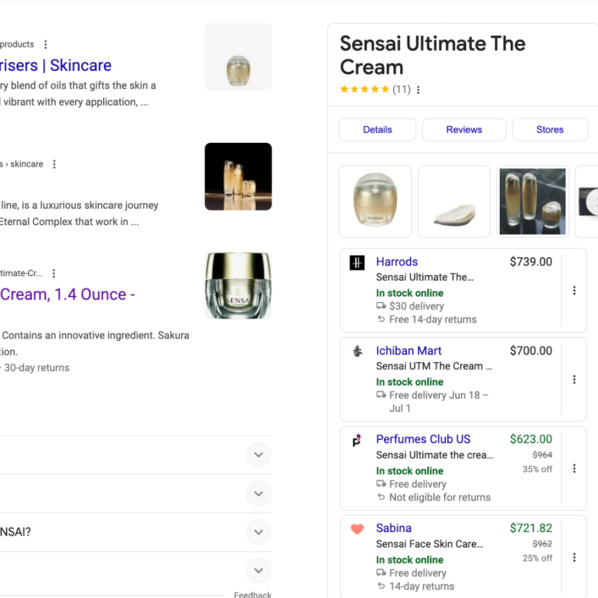This screenshot has height=598, width=598.
Task: Click the three-dot menu next to 'products' breadcrumb
Action: [45, 45]
